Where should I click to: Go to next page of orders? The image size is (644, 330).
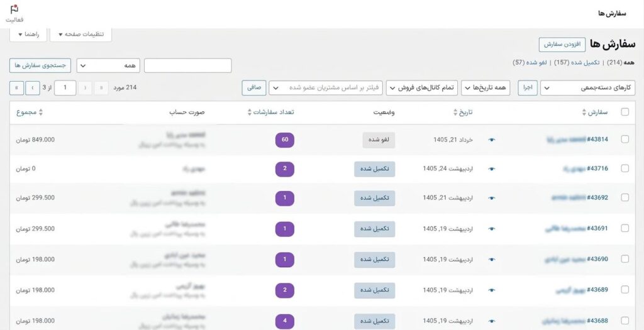tap(33, 88)
